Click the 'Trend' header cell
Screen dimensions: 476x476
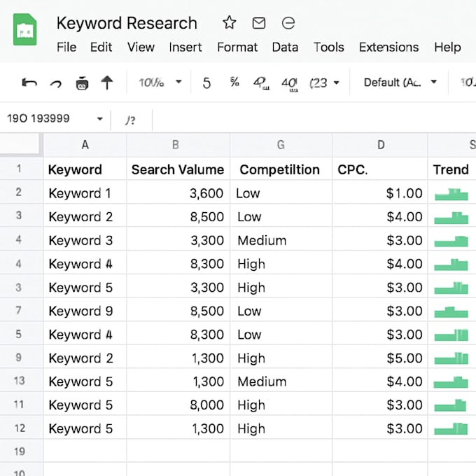(x=452, y=169)
